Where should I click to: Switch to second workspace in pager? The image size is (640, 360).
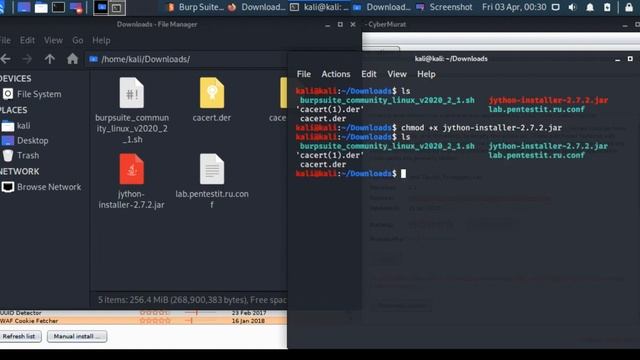(x=117, y=7)
